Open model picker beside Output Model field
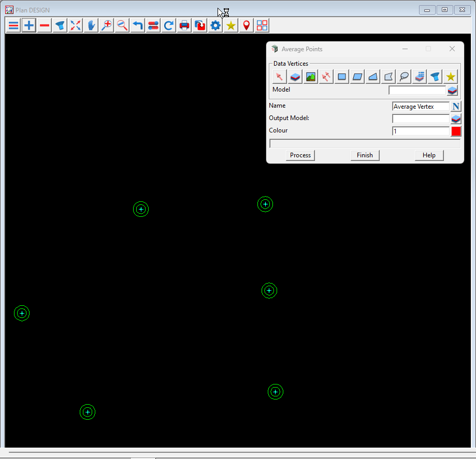Screen dimensions: 476x459 coord(456,119)
